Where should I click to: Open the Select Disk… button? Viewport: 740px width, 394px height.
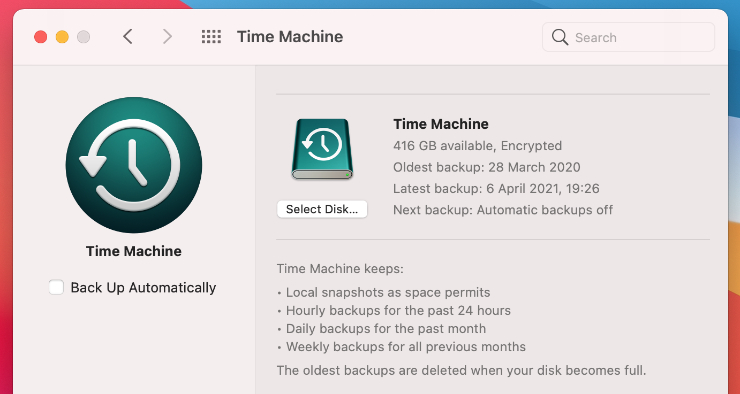tap(322, 209)
